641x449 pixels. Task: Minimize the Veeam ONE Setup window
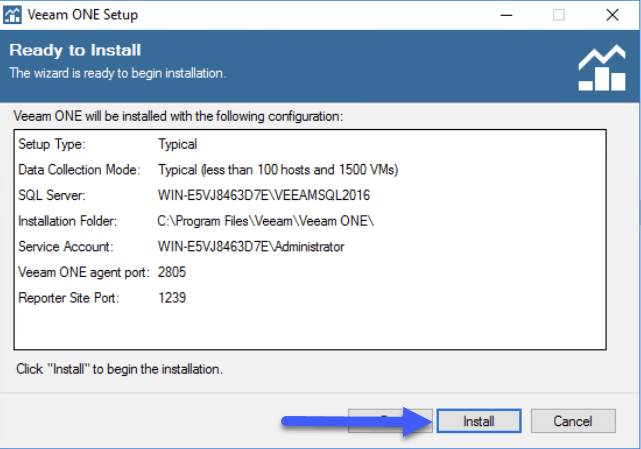pyautogui.click(x=506, y=15)
